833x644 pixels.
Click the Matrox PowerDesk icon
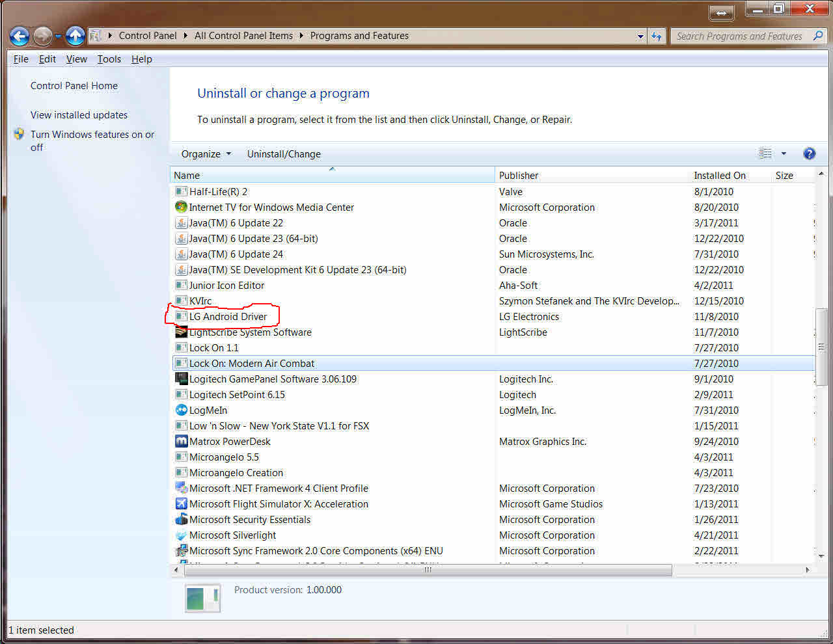point(181,442)
